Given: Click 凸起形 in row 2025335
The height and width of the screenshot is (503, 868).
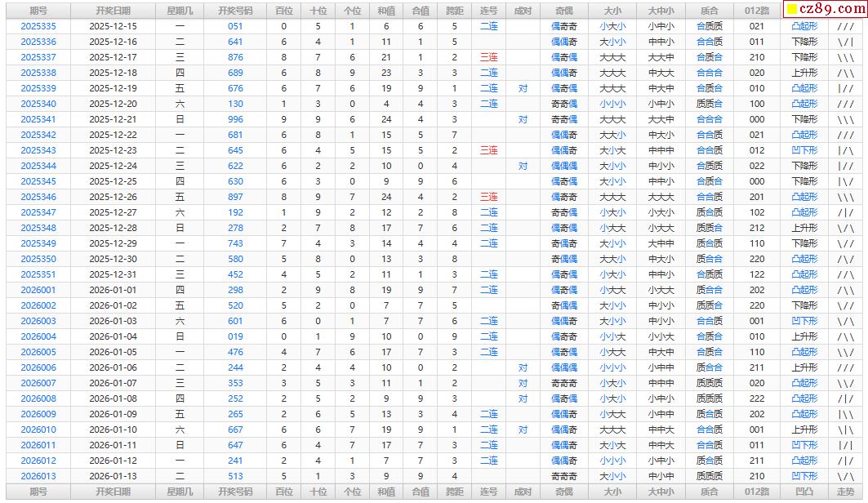Looking at the screenshot, I should 804,26.
